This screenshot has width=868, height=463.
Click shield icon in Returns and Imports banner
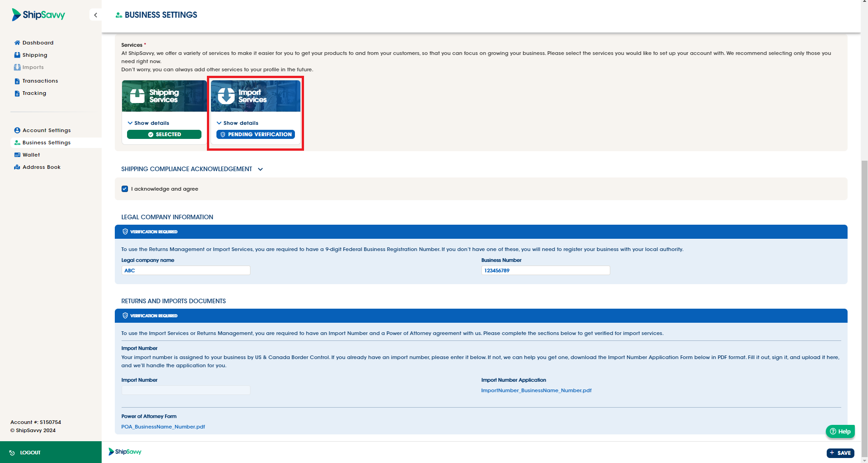click(125, 315)
